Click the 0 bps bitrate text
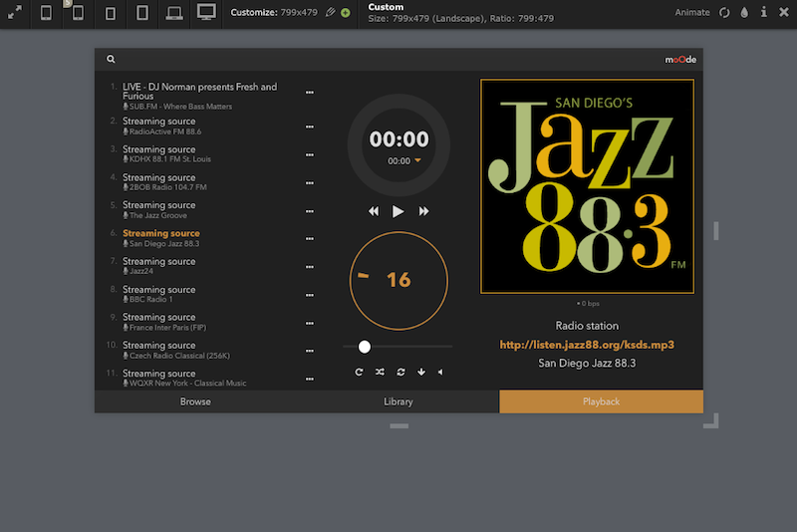Viewport: 797px width, 532px height. click(x=588, y=303)
